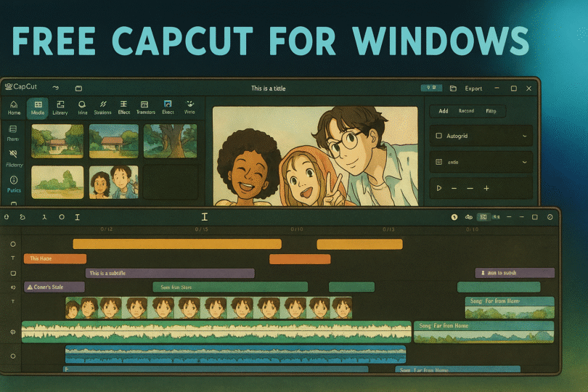Select the 'Som Iran Store' green clip
This screenshot has height=392, width=588.
click(230, 287)
